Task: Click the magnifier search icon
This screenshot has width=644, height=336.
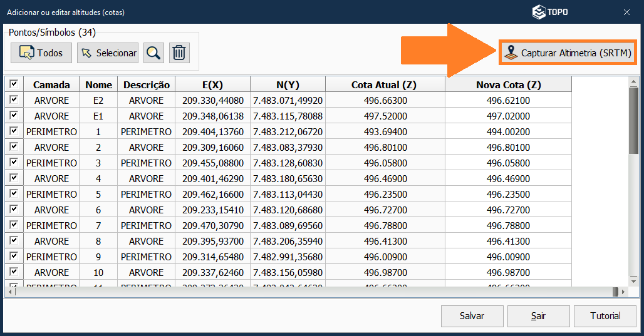Action: coord(153,53)
